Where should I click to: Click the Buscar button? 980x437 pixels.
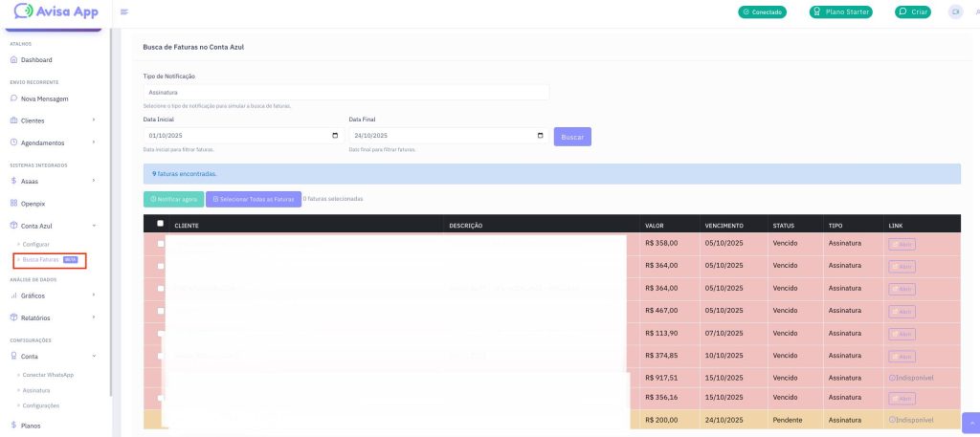(572, 137)
